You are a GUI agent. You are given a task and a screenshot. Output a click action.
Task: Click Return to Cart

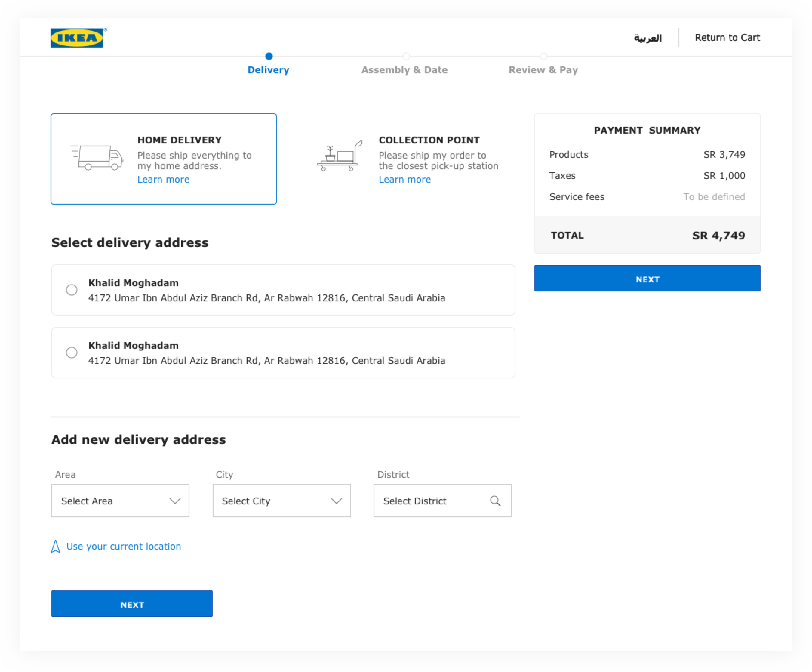point(727,37)
